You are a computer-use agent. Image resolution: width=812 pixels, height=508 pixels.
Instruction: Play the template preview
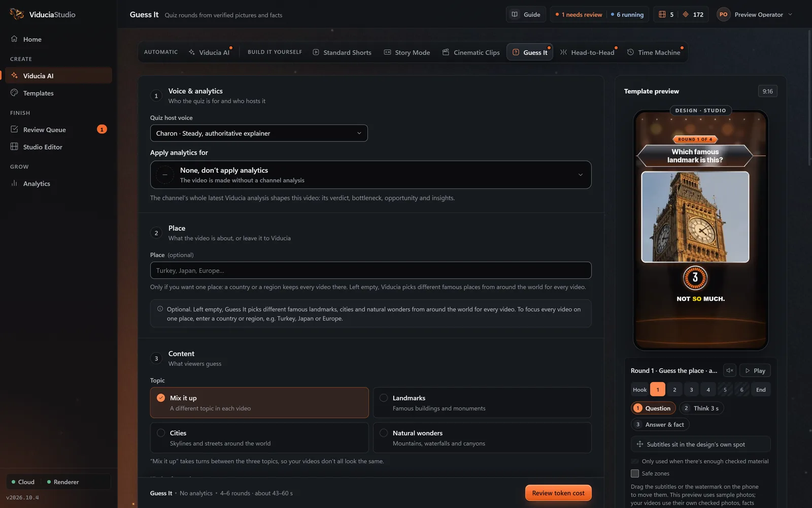coord(755,370)
